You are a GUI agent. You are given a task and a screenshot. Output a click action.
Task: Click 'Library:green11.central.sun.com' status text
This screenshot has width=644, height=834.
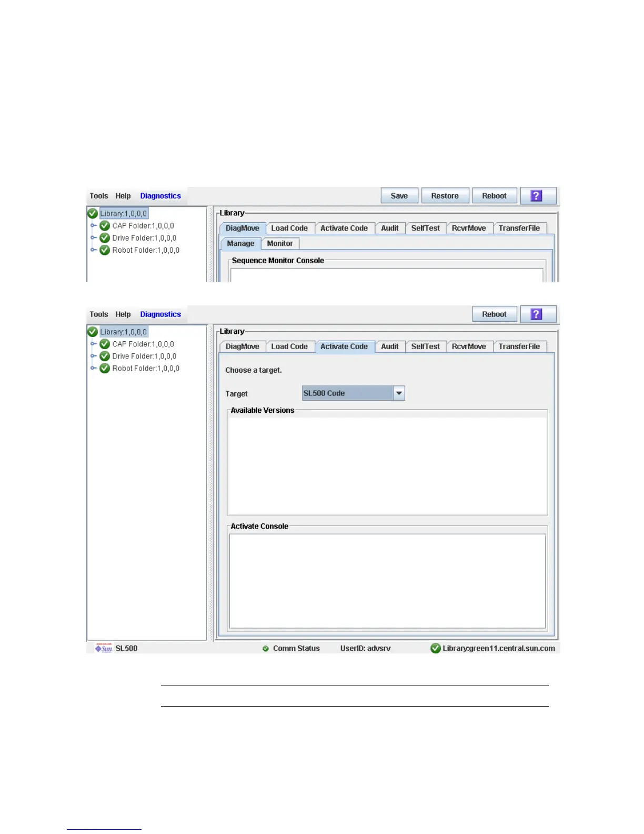coord(499,649)
